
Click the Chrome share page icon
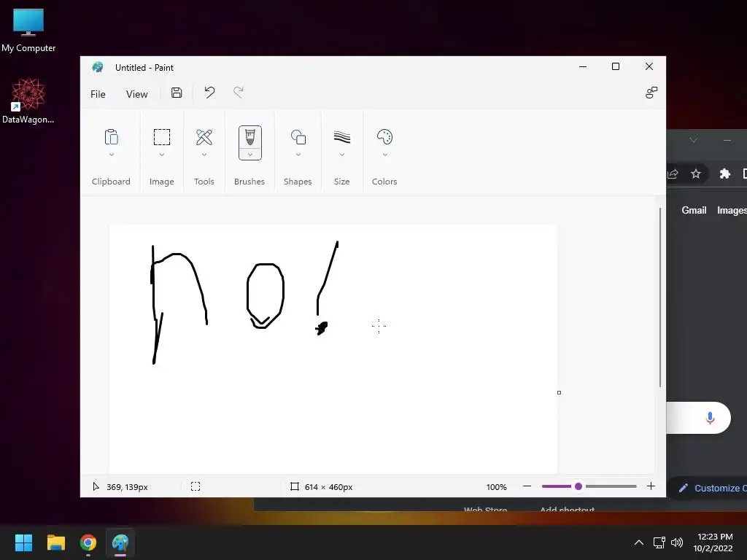tap(673, 174)
